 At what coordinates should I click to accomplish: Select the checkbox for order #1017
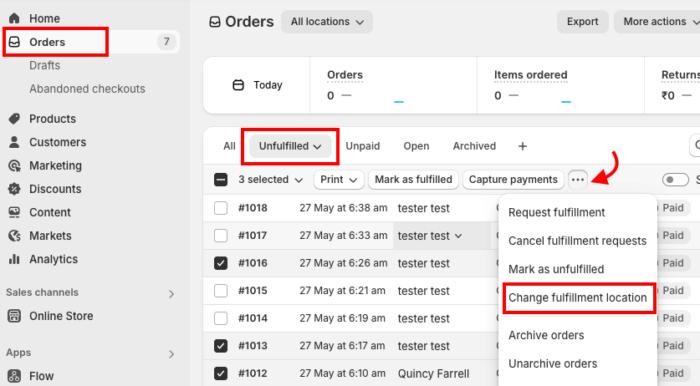pos(221,236)
